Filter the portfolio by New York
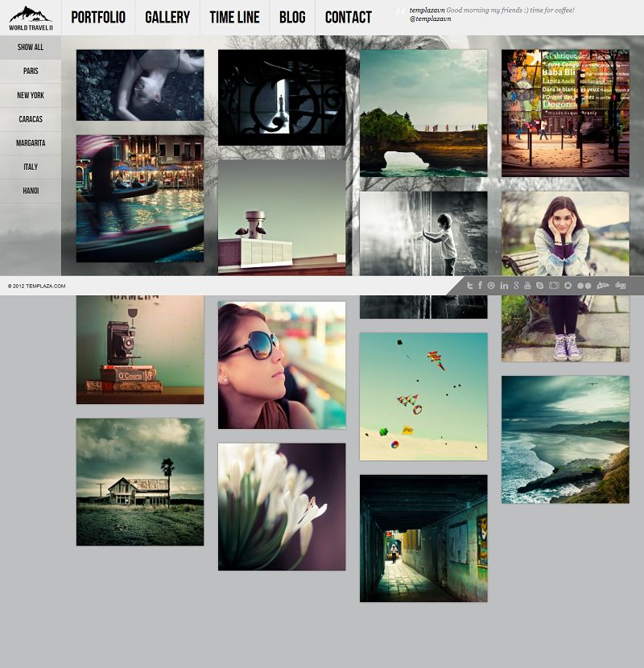644x668 pixels. (31, 96)
